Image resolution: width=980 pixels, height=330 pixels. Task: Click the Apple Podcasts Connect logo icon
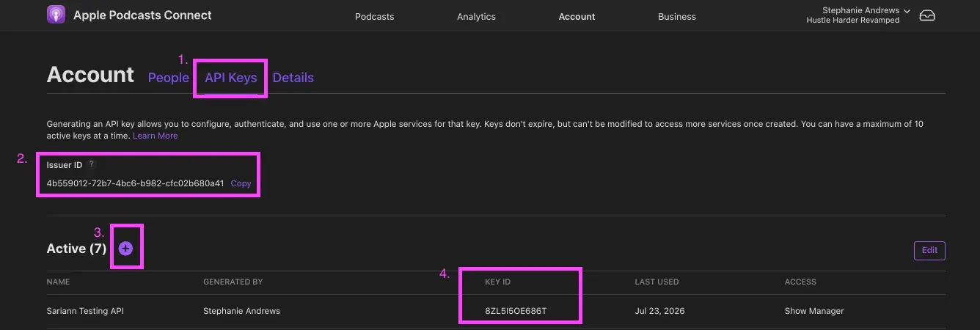point(56,15)
